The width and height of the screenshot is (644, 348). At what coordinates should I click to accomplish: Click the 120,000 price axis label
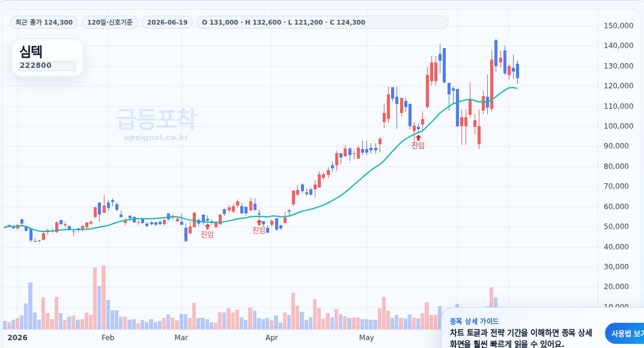[619, 86]
